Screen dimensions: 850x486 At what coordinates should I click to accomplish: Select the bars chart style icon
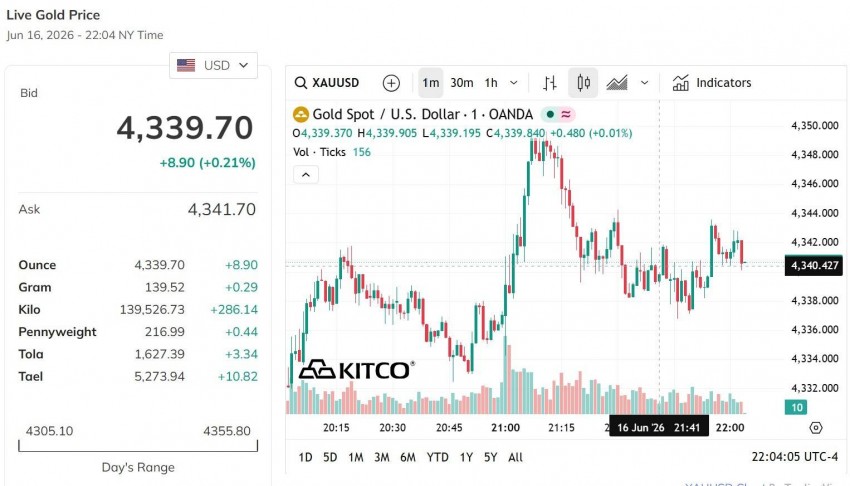[550, 83]
